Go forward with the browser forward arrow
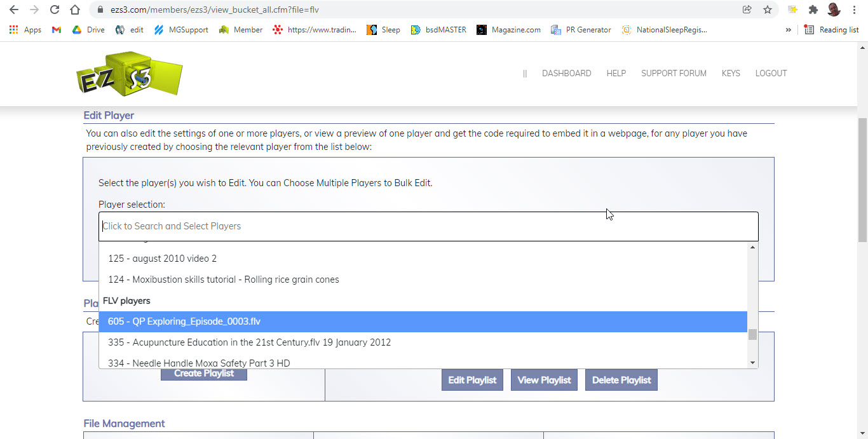This screenshot has width=868, height=439. (34, 10)
